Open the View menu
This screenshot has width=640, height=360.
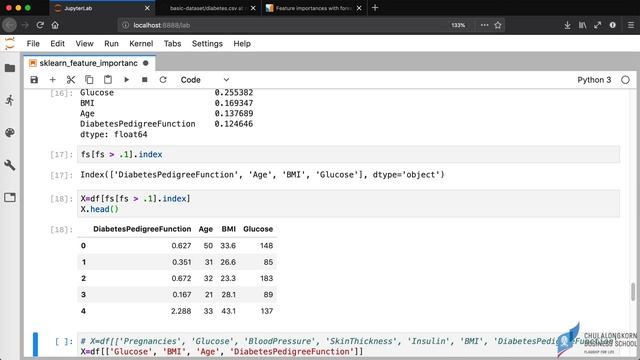84,44
